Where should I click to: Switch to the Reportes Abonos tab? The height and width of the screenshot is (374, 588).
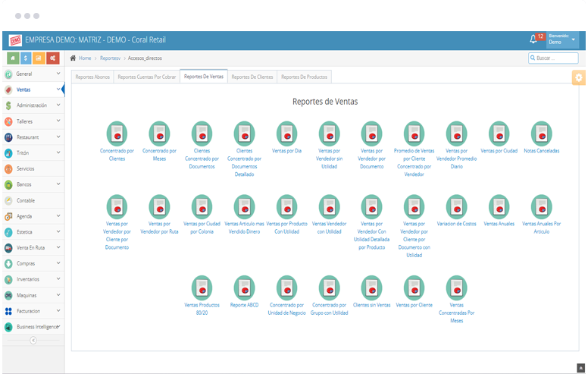pos(92,77)
